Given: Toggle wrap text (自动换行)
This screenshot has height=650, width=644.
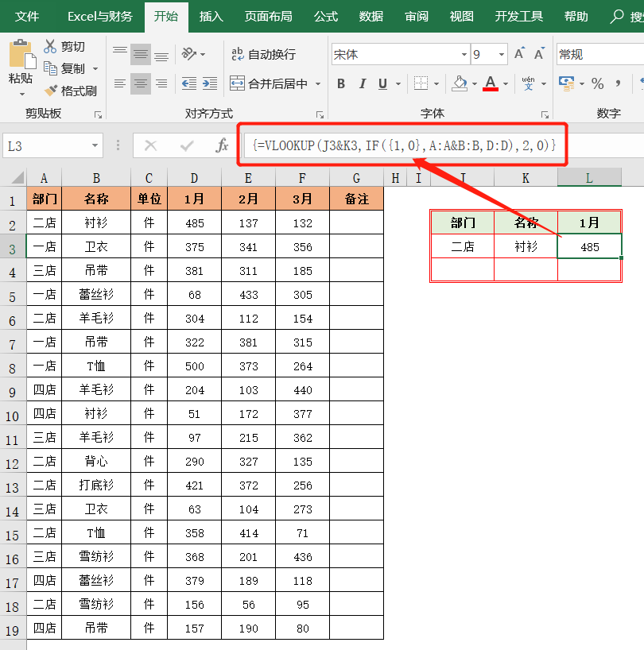Looking at the screenshot, I should (264, 54).
